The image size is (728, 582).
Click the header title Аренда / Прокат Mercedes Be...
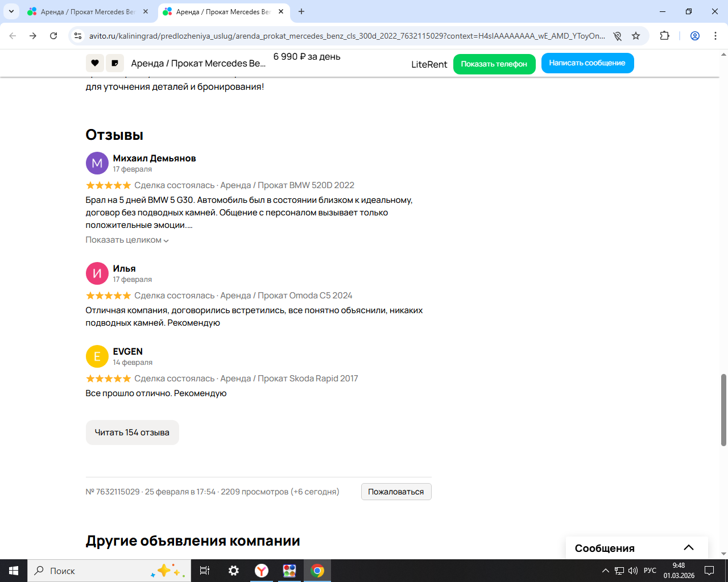[198, 64]
